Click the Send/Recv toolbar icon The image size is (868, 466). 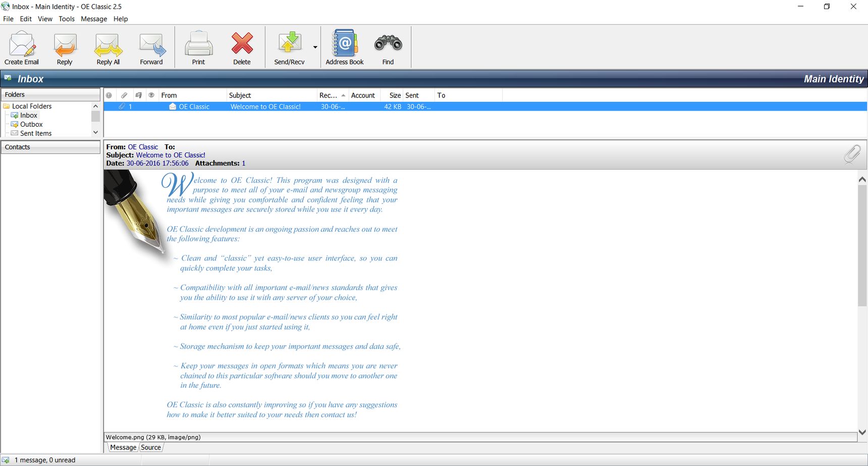pos(289,47)
